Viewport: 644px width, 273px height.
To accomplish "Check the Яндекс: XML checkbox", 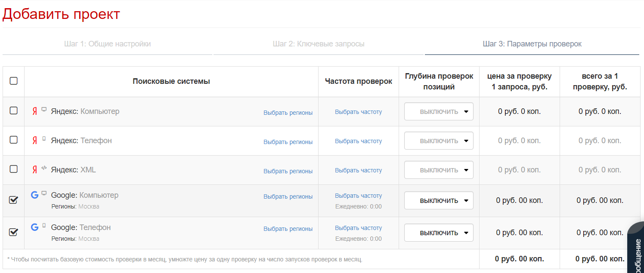I will pos(14,169).
